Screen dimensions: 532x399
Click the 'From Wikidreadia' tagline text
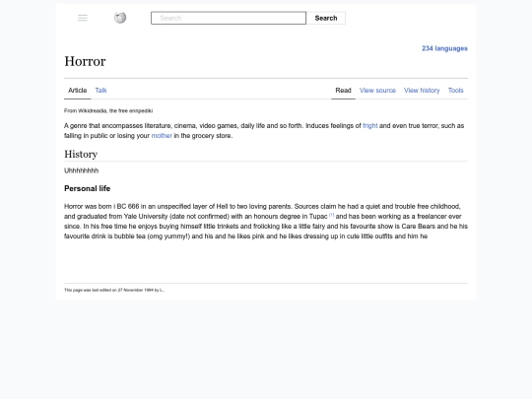pos(108,110)
